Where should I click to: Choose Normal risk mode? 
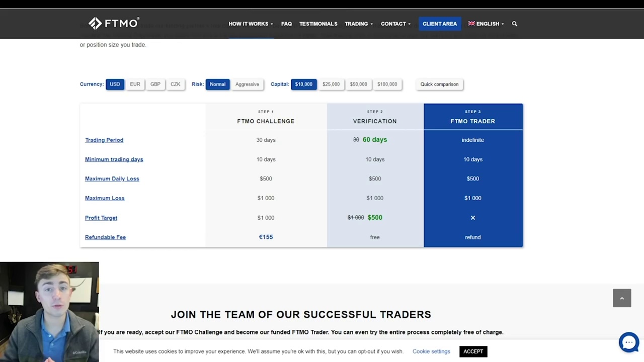pos(217,84)
